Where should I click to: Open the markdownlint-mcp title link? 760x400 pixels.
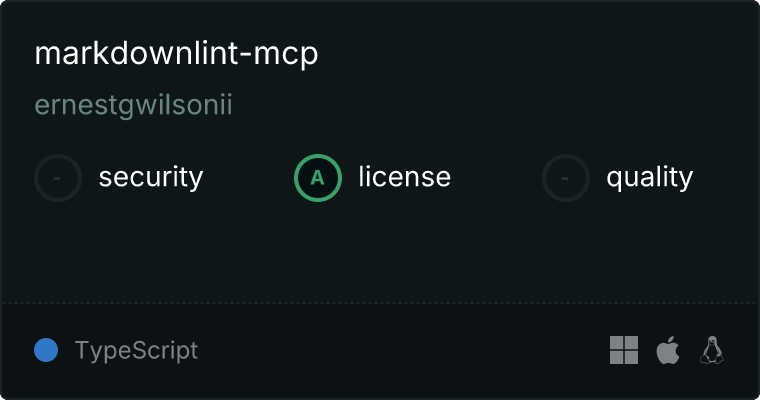176,53
